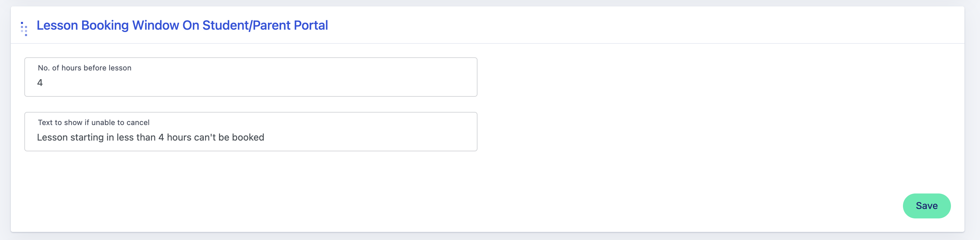Click the 'No. of hours before lesson' label
The height and width of the screenshot is (240, 980).
pos(84,68)
